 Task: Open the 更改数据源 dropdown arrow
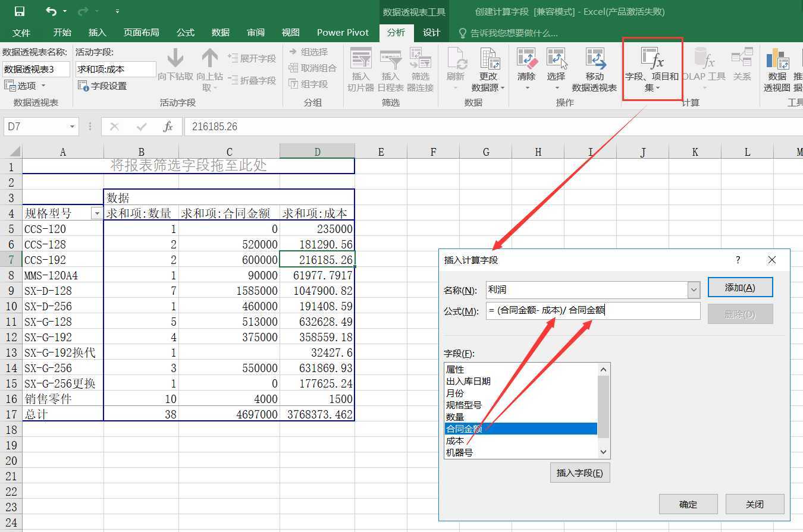coord(503,88)
